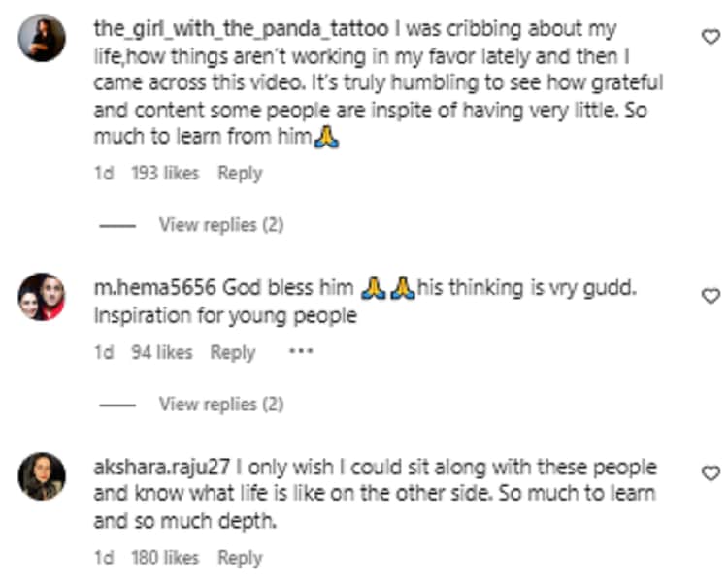This screenshot has width=728, height=584.
Task: Open m.hema5656's avatar photo
Action: pos(42,297)
